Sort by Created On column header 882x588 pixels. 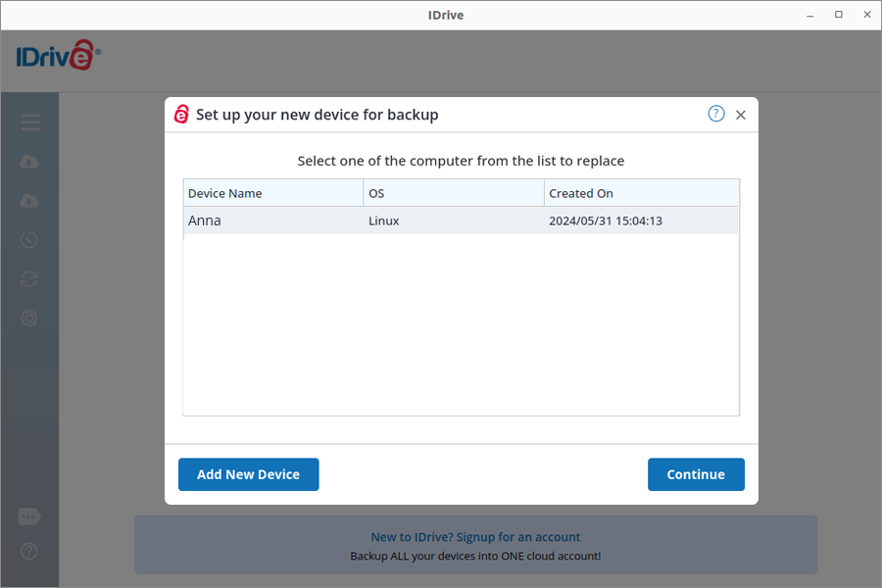(x=641, y=193)
